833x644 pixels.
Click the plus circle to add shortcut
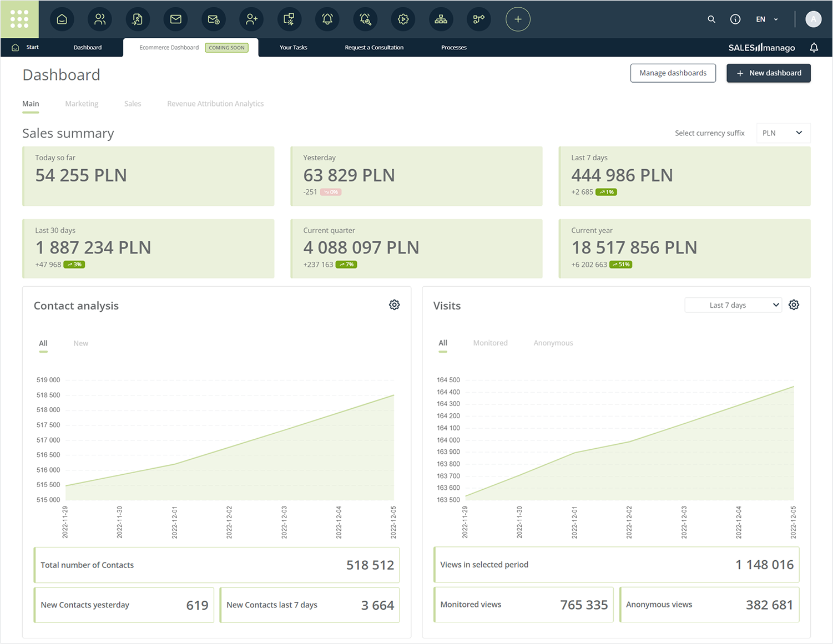[x=518, y=19]
